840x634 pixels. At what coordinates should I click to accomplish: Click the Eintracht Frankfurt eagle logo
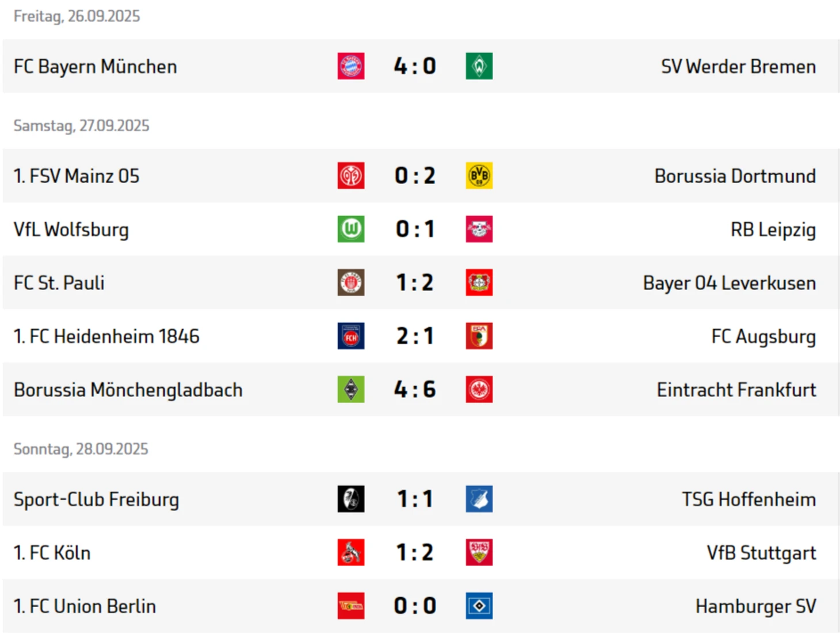pos(479,389)
